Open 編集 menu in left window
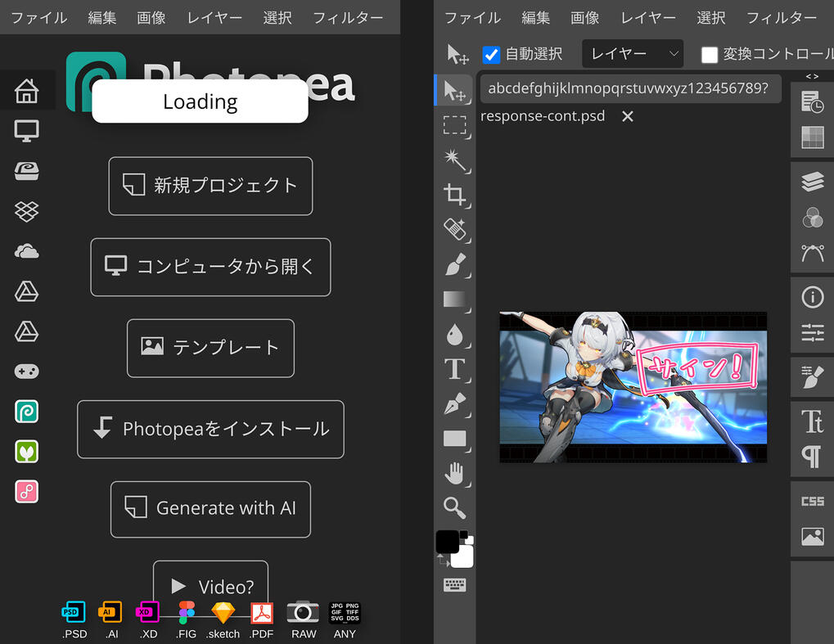The height and width of the screenshot is (644, 834). click(102, 17)
